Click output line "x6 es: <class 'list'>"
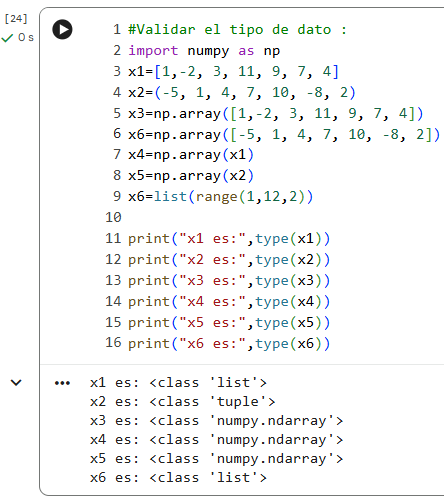The height and width of the screenshot is (501, 444). (178, 478)
